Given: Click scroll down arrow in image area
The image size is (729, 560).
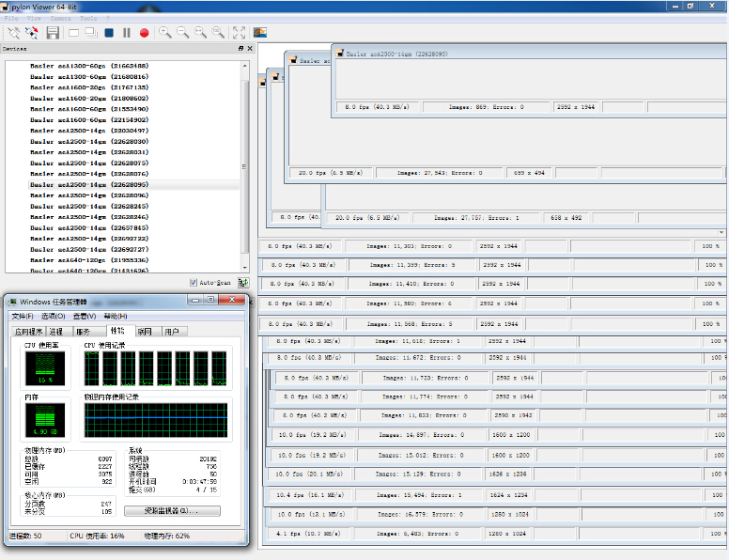Looking at the screenshot, I should point(721,232).
